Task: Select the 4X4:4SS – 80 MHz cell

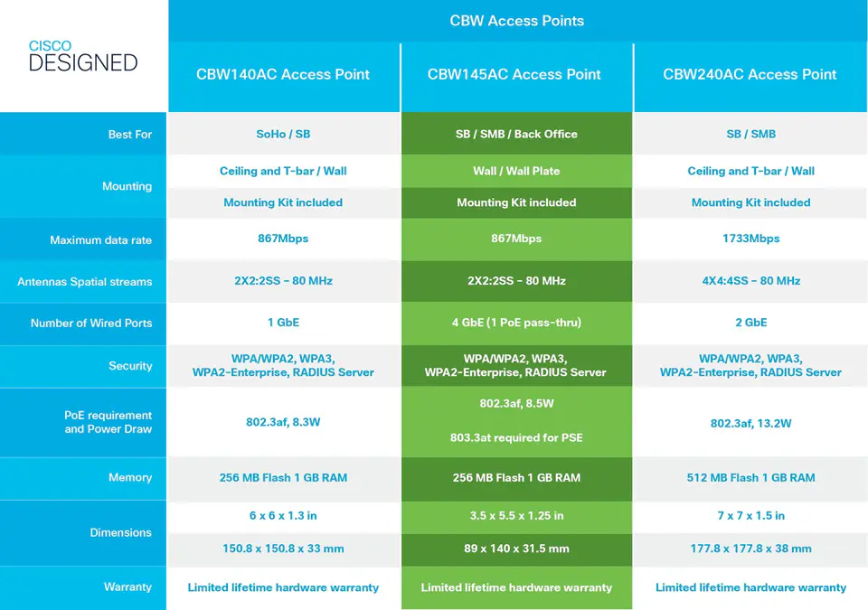Action: point(751,281)
